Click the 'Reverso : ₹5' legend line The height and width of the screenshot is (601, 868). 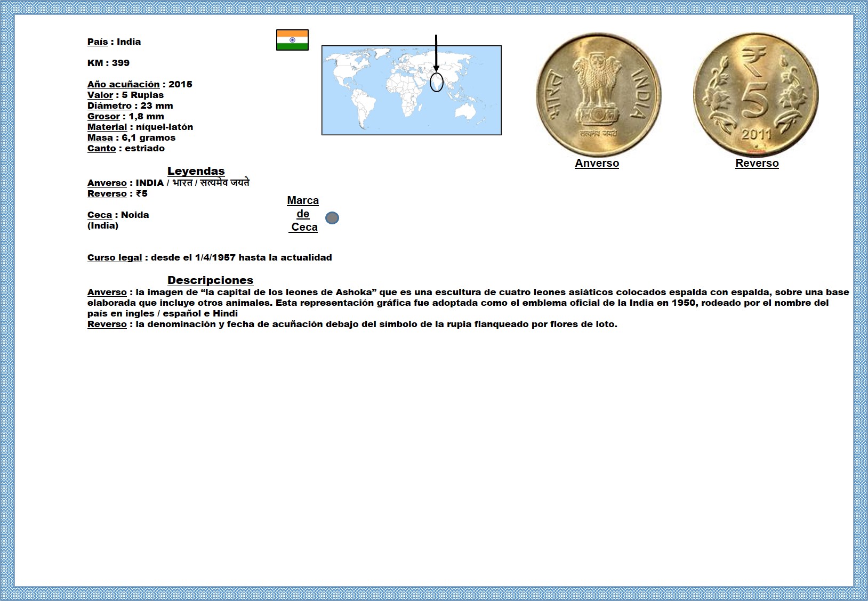pos(117,193)
